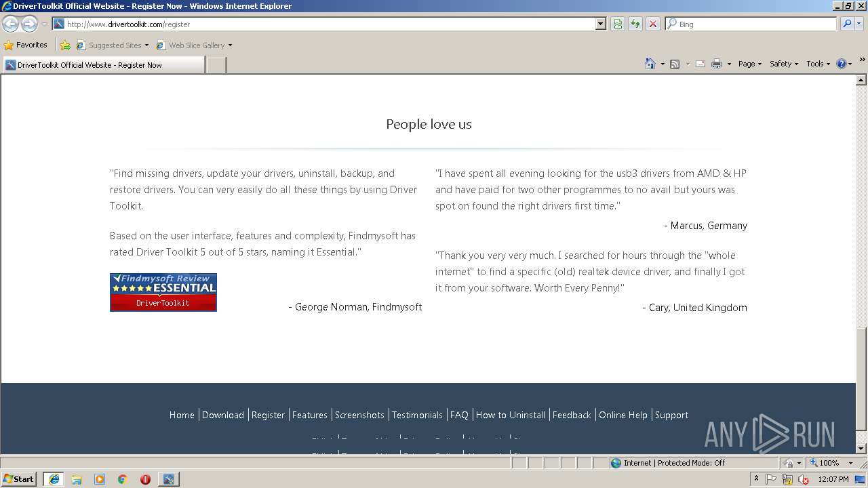Go back with the Back arrow button

[x=10, y=24]
